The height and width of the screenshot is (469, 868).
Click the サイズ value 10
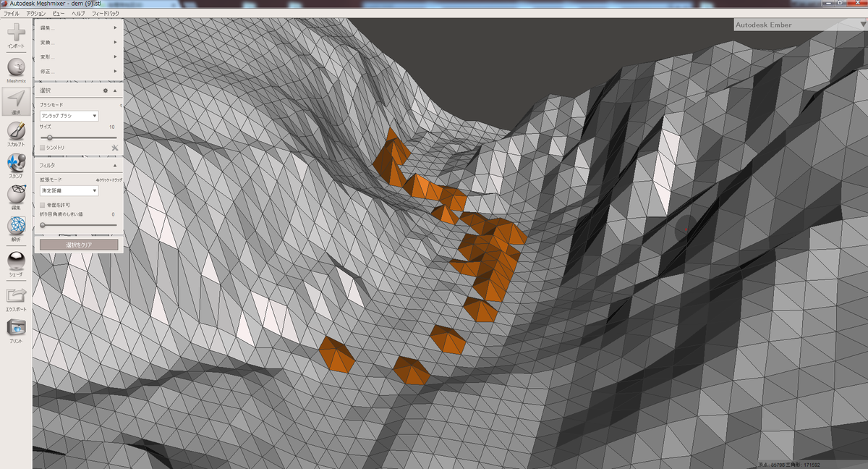point(111,127)
